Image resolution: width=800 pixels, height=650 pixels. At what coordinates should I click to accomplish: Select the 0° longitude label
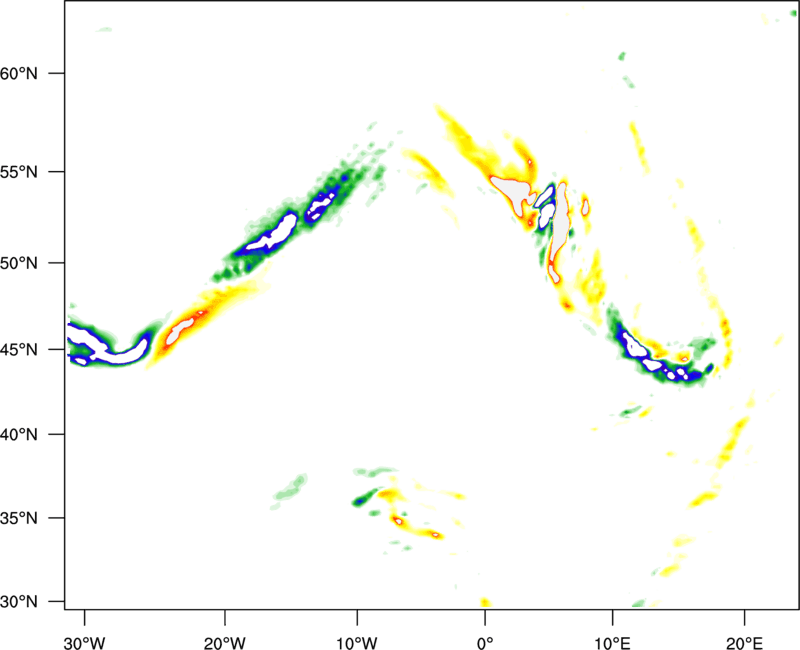[485, 643]
